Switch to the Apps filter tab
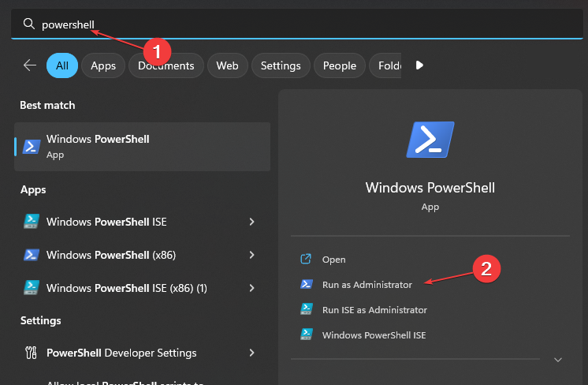 click(103, 65)
